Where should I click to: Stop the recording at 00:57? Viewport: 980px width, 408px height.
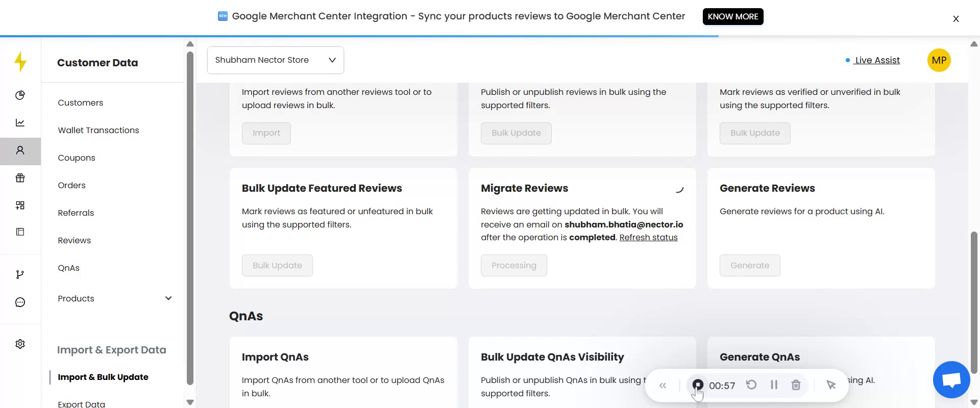pyautogui.click(x=698, y=385)
